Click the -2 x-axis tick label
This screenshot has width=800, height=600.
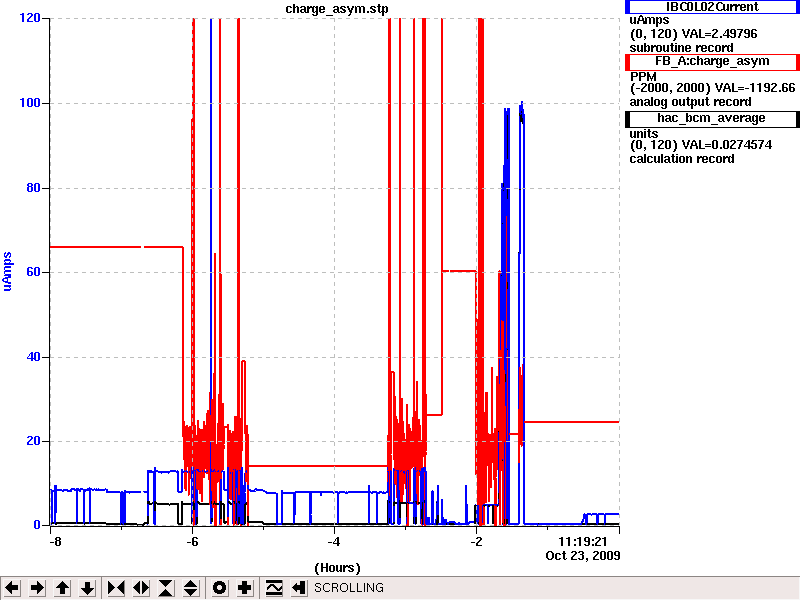pos(475,541)
